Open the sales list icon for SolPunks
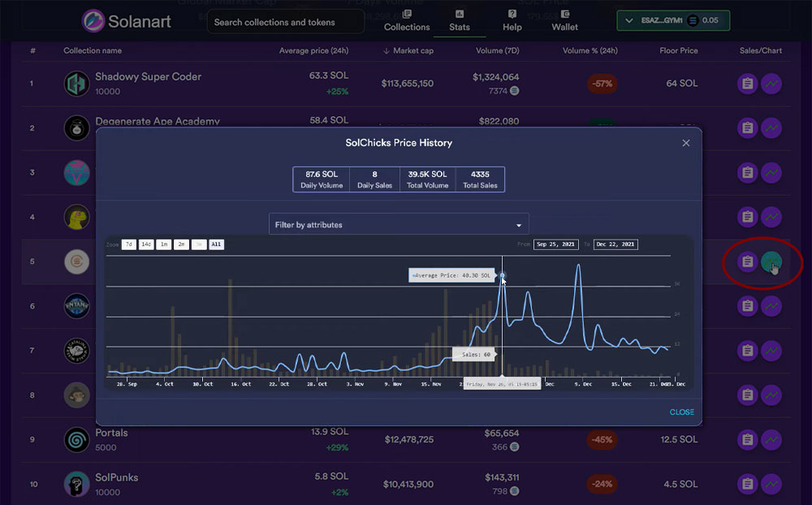812x505 pixels. pyautogui.click(x=747, y=484)
